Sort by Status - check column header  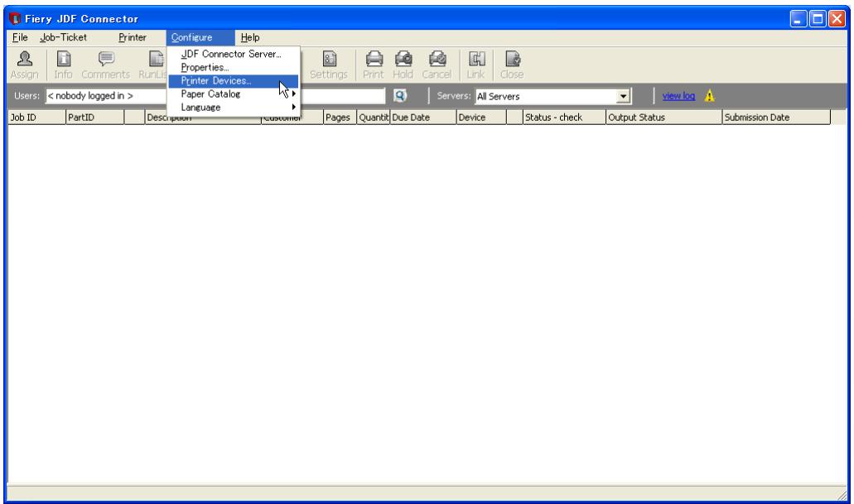[564, 118]
